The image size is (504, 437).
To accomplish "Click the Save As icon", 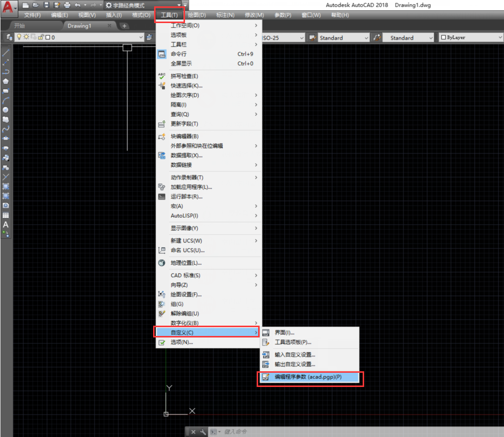I will [57, 5].
